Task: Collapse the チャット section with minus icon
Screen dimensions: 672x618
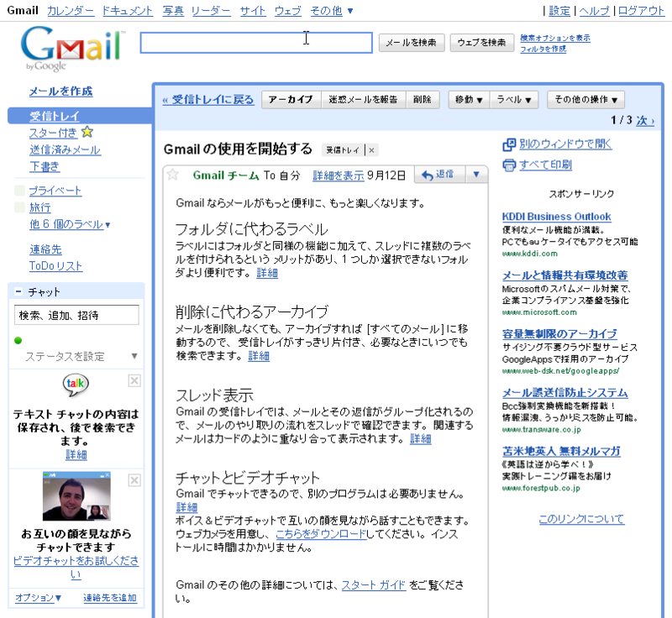Action: pos(18,291)
